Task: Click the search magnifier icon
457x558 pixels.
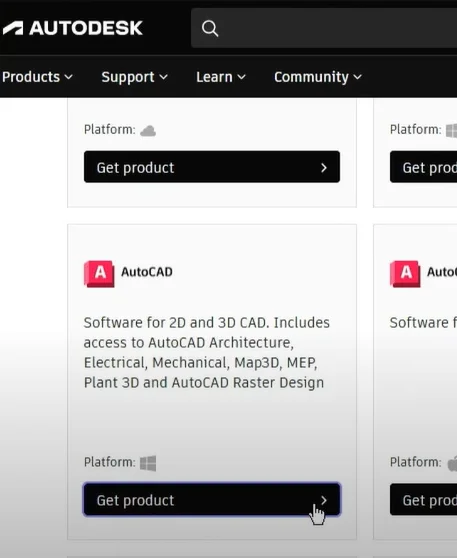Action: tap(210, 28)
